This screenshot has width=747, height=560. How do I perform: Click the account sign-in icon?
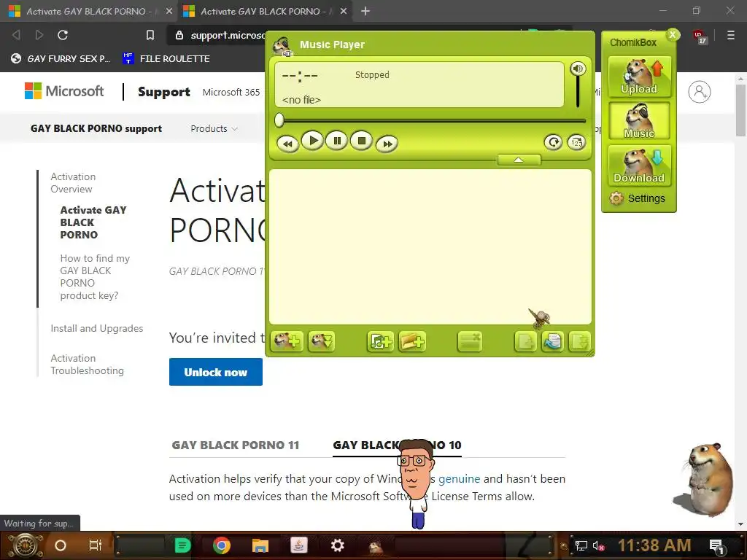tap(700, 91)
